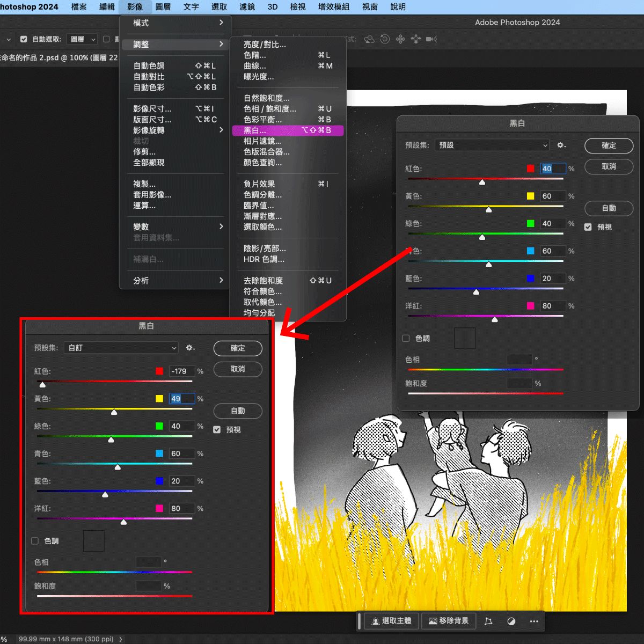Click the 3D roll camera icon in options bar
Screen dimensions: 644x644
pyautogui.click(x=385, y=39)
